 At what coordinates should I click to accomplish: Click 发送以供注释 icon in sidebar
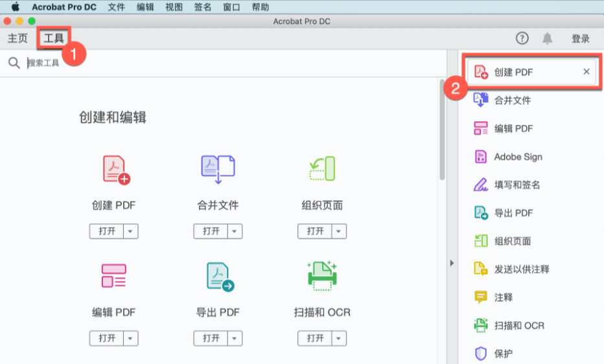[x=481, y=269]
